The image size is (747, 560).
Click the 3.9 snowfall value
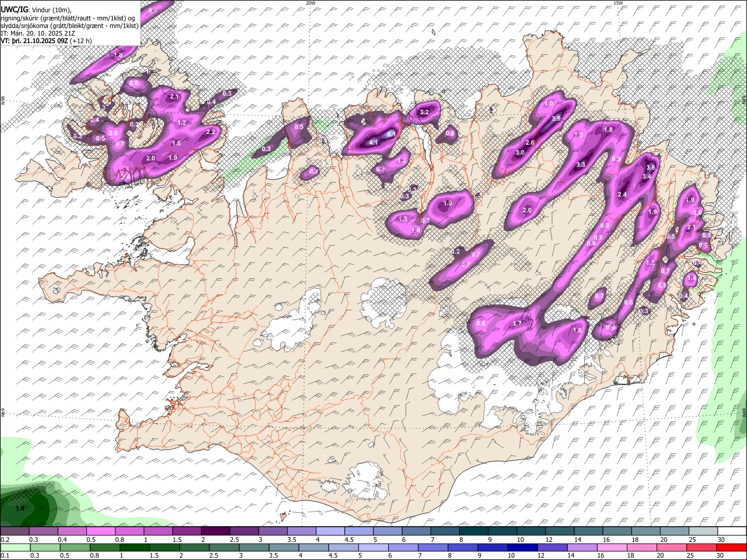click(x=556, y=118)
